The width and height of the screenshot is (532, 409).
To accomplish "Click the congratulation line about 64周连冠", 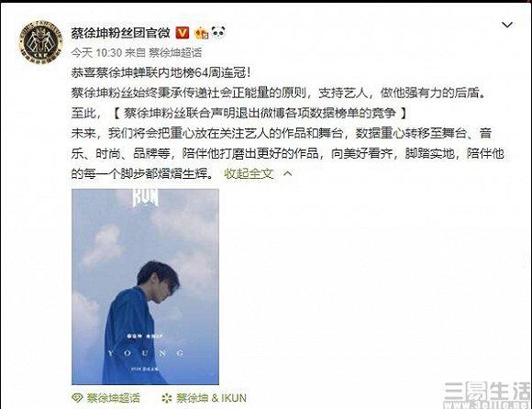I will tap(161, 72).
